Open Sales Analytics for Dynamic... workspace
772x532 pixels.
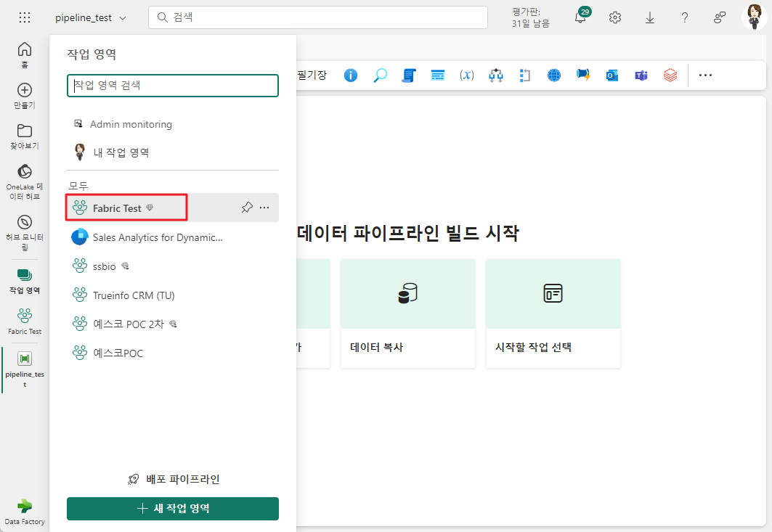tap(172, 237)
